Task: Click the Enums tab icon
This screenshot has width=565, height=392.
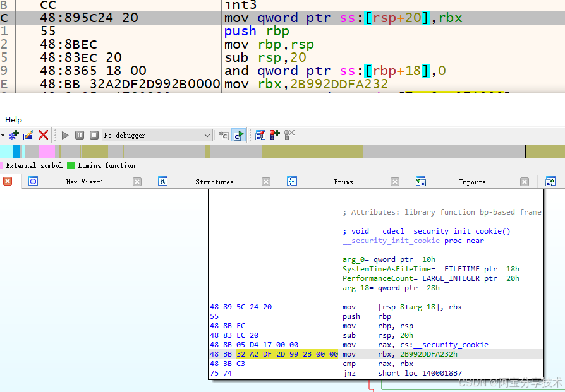Action: tap(292, 181)
